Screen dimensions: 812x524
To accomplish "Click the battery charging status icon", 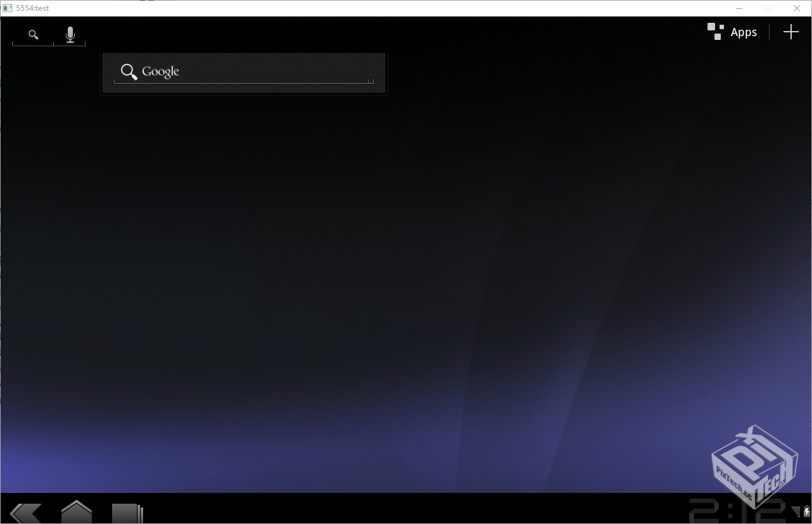I will [806, 511].
